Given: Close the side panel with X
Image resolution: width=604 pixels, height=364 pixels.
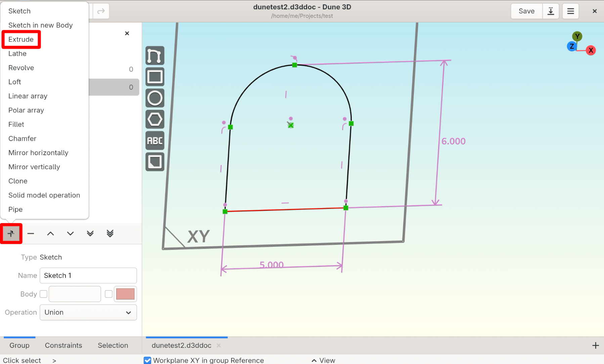Looking at the screenshot, I should click(x=127, y=33).
